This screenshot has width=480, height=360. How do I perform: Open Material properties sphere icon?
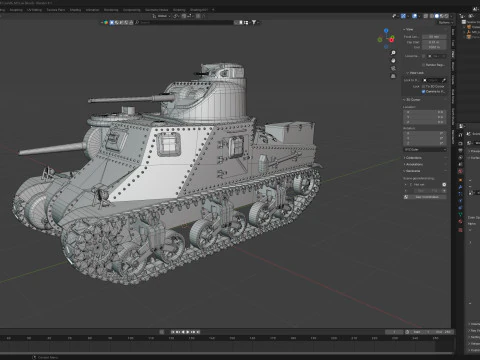[460, 221]
